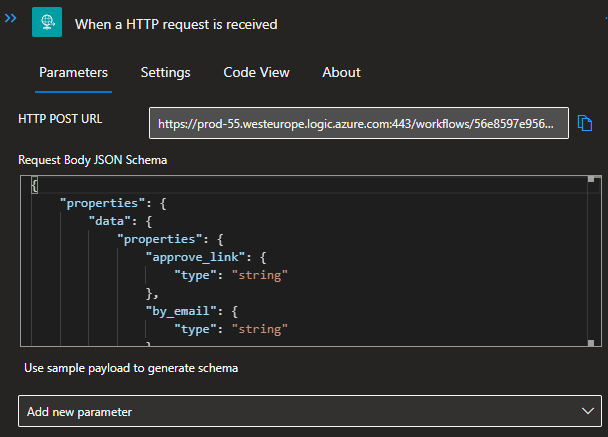The height and width of the screenshot is (437, 608).
Task: Click the HTTP request trigger globe icon
Action: (x=47, y=22)
